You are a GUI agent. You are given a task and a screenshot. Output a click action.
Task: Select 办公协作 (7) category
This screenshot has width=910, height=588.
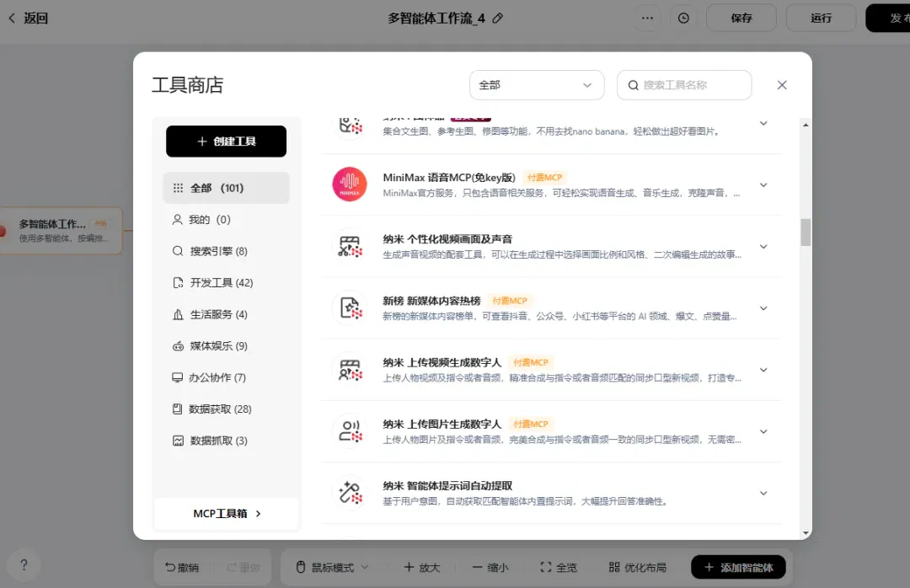[227, 377]
